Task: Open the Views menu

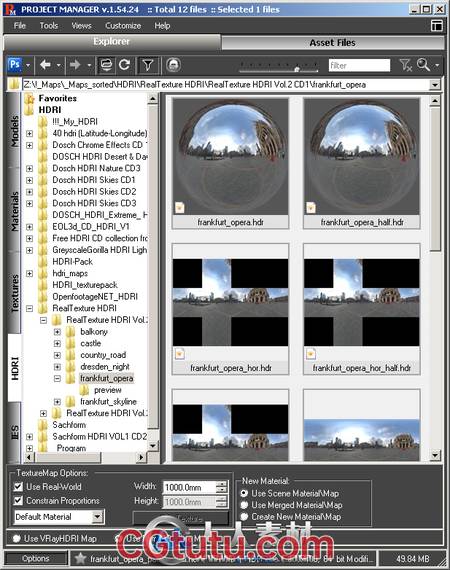Action: pyautogui.click(x=81, y=25)
